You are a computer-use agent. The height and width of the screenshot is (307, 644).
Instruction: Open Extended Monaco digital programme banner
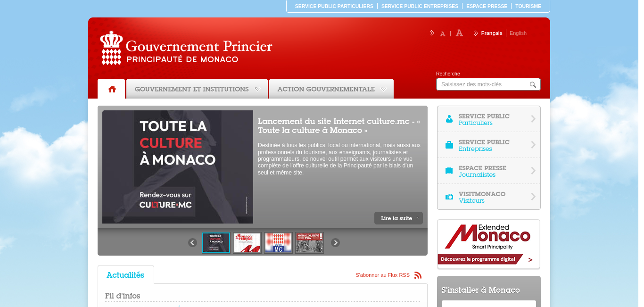coord(488,244)
